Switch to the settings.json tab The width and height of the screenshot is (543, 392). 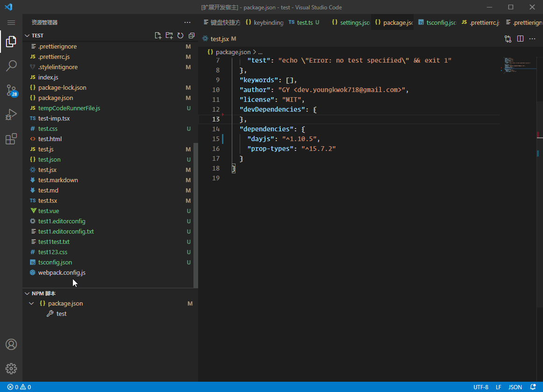point(350,22)
